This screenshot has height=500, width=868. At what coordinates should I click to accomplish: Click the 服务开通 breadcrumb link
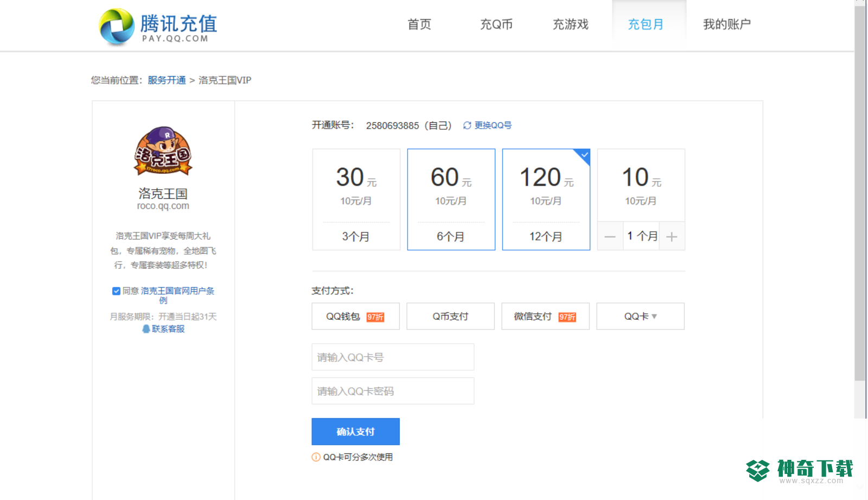[167, 80]
